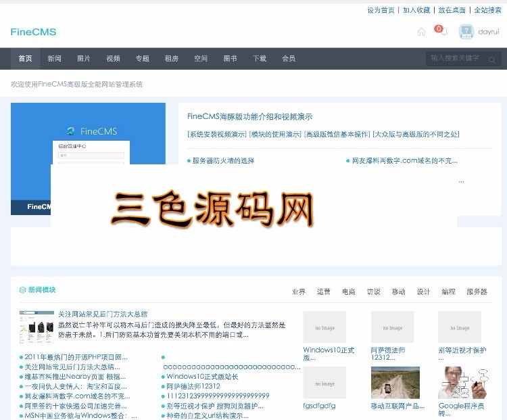This screenshot has height=420, width=507.
Task: Click no-image thumbnail above fgsdfgdfg
Action: click(324, 383)
